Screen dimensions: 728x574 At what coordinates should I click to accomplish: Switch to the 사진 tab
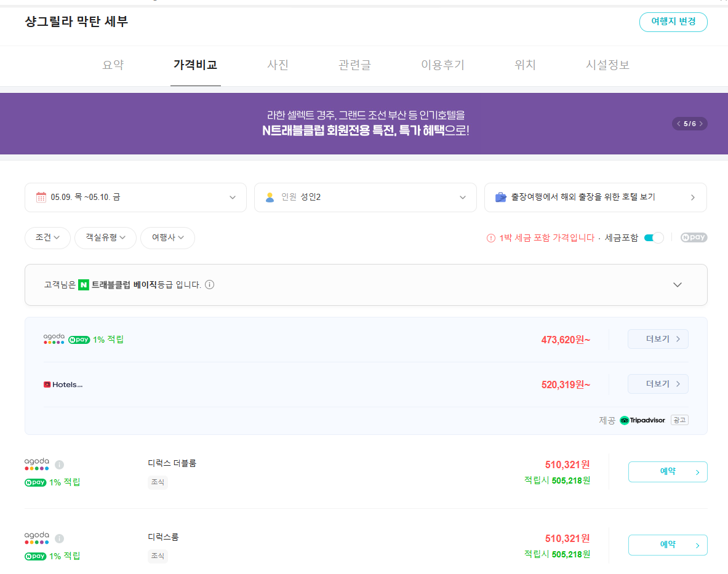click(x=278, y=65)
